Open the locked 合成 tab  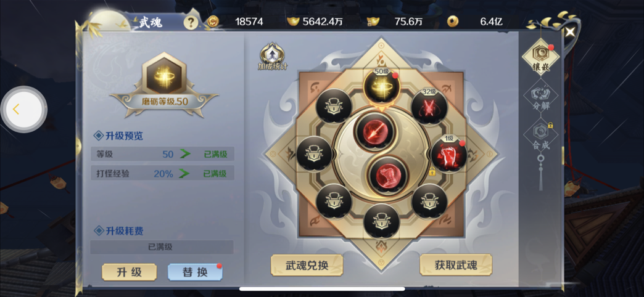(x=540, y=136)
